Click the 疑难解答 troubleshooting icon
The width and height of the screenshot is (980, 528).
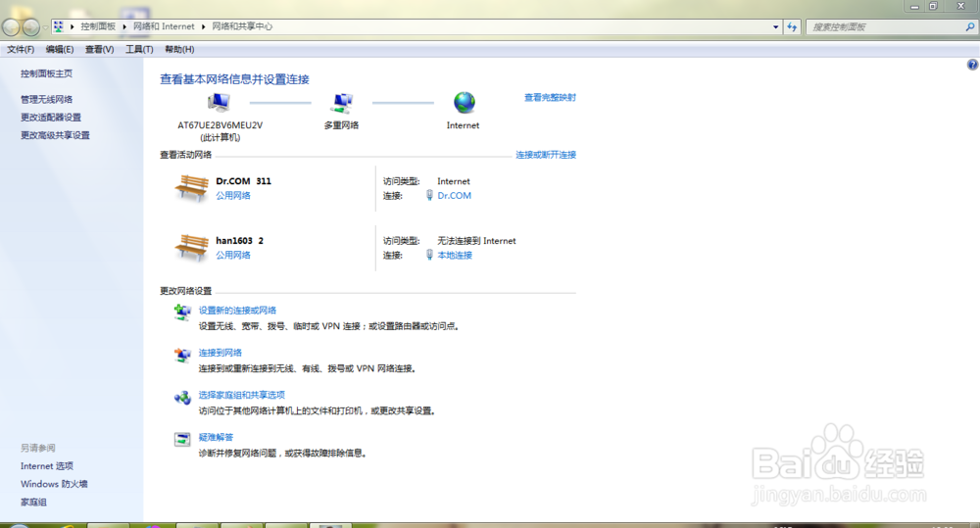[x=182, y=439]
